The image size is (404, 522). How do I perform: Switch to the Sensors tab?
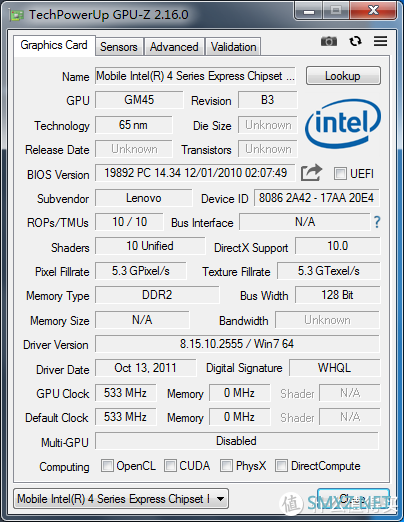click(x=119, y=47)
